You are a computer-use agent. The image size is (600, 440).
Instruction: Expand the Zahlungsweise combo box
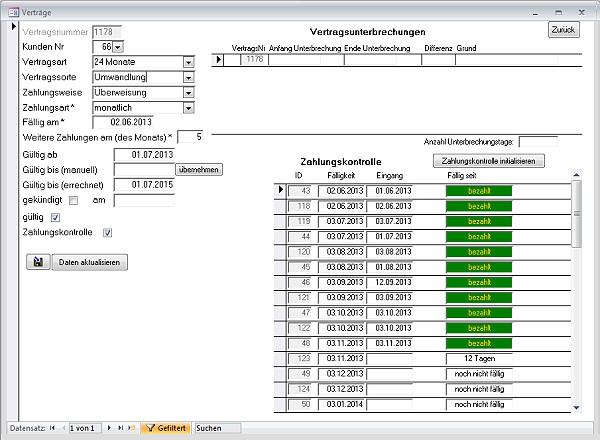coord(189,92)
